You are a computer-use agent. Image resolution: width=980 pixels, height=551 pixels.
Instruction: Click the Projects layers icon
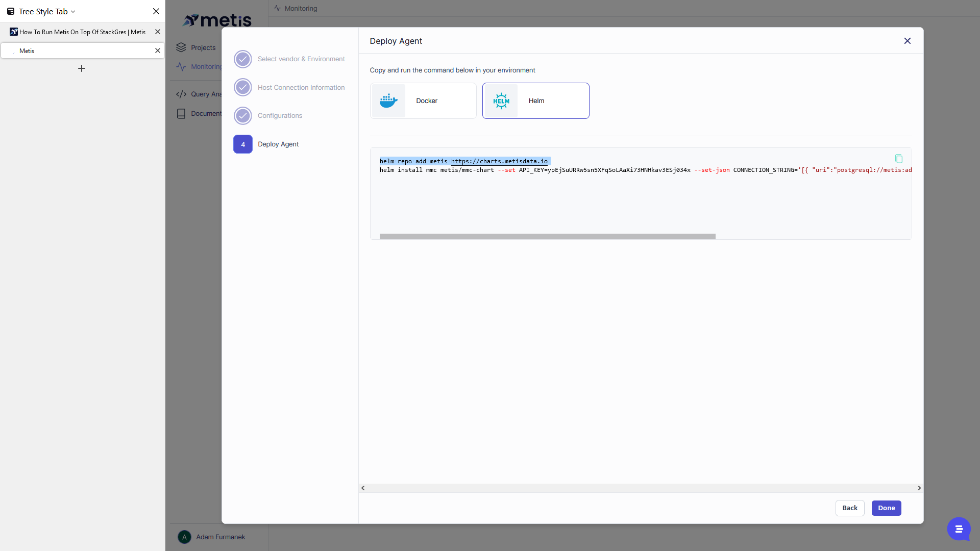pos(181,47)
